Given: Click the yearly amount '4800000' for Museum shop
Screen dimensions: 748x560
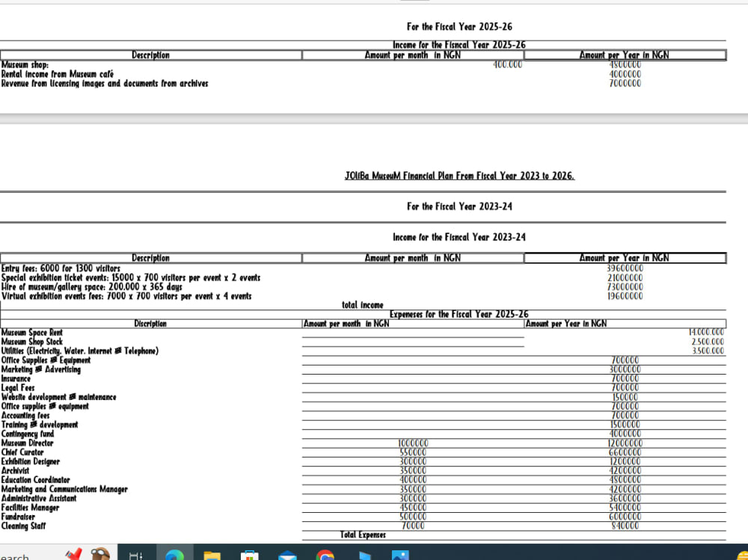Looking at the screenshot, I should pos(625,64).
